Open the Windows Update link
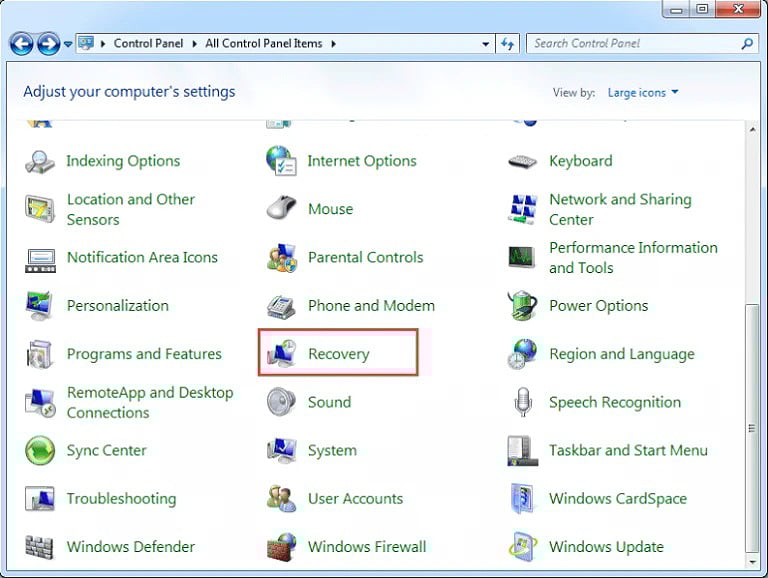Image resolution: width=768 pixels, height=578 pixels. click(x=606, y=547)
